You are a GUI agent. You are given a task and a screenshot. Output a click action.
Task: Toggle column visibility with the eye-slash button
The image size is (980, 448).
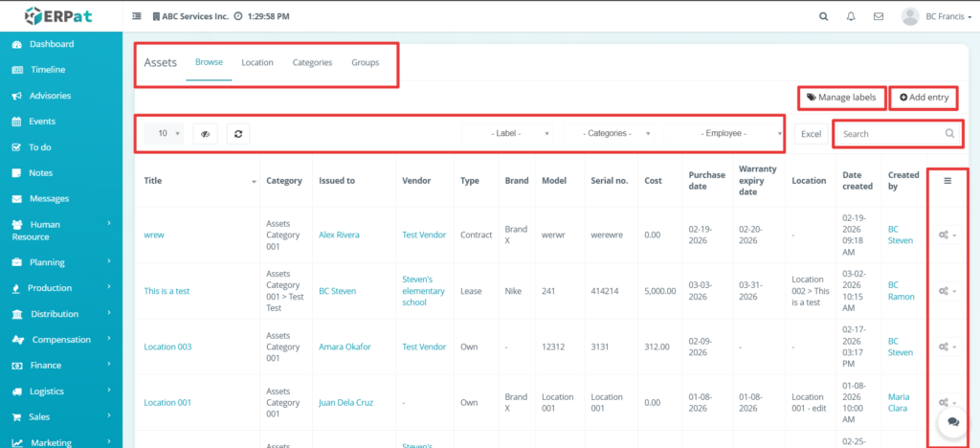pos(205,134)
